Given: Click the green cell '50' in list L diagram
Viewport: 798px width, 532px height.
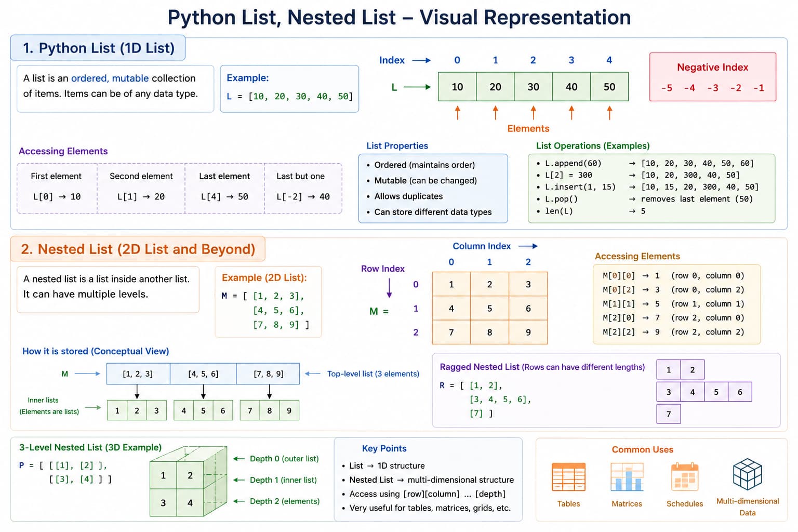Looking at the screenshot, I should coord(609,87).
